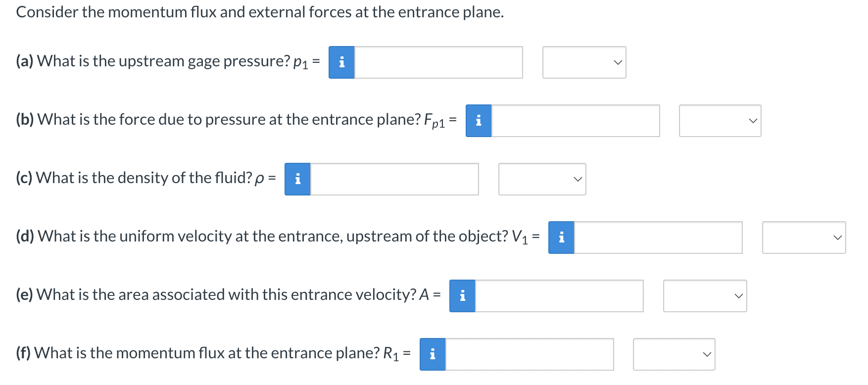The image size is (868, 385).
Task: Click the answer field for pressure force Fp1
Action: click(577, 121)
